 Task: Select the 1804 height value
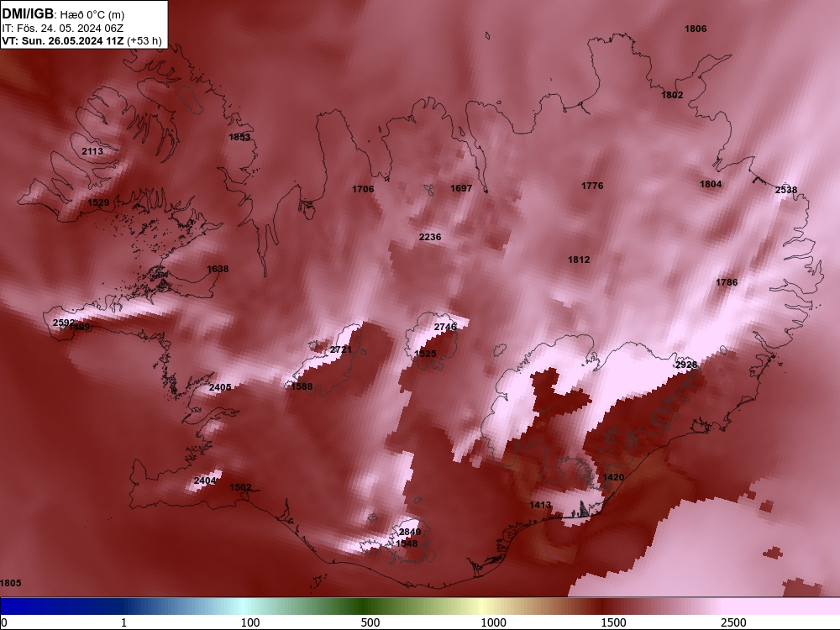(x=711, y=184)
